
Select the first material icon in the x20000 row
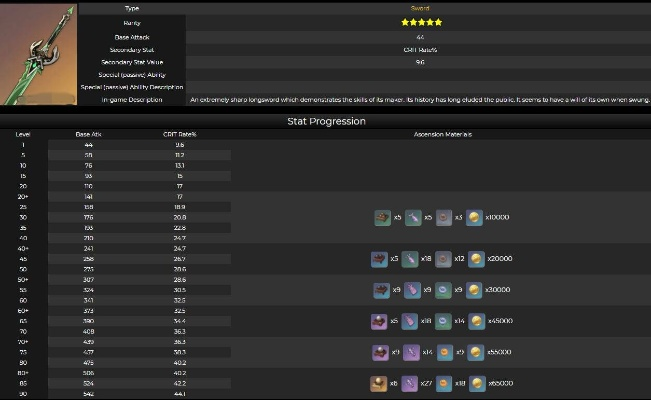click(379, 258)
